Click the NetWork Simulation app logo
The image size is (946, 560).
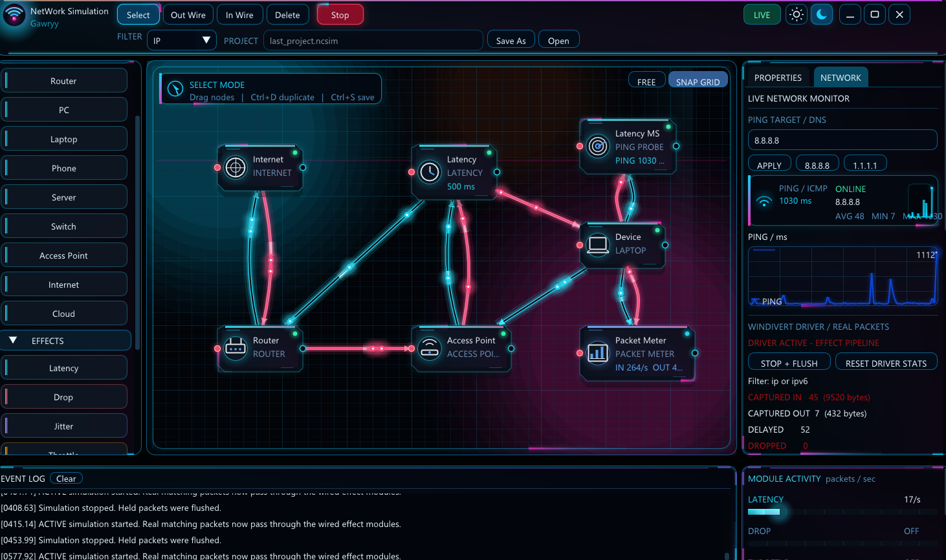[x=14, y=15]
